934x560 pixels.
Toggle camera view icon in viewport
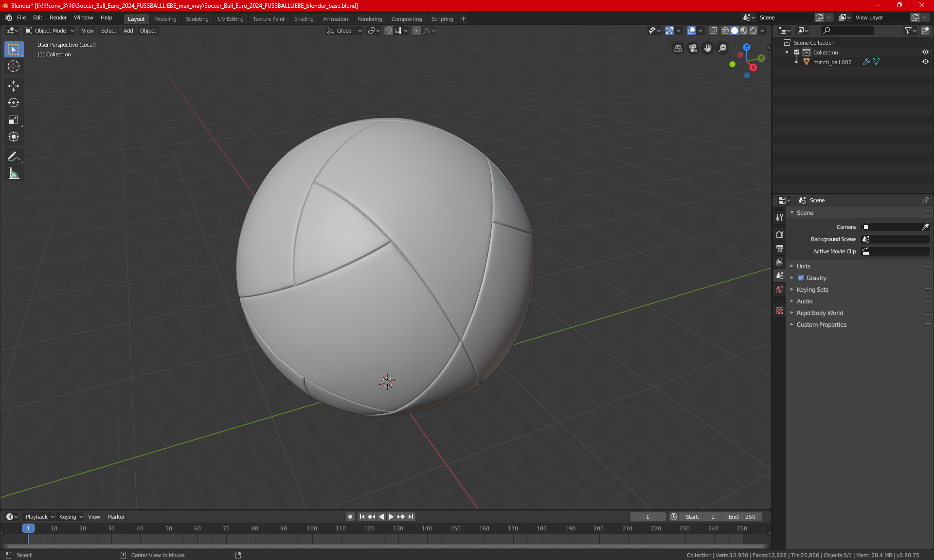pos(693,48)
